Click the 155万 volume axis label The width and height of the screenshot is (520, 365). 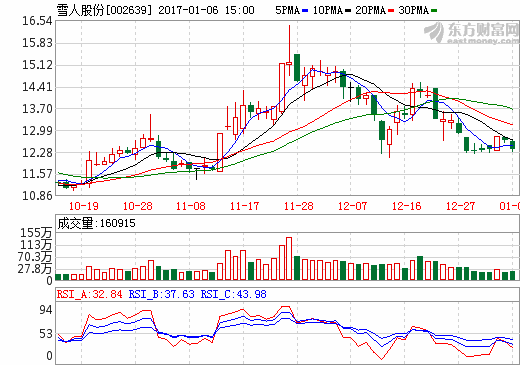click(x=36, y=233)
